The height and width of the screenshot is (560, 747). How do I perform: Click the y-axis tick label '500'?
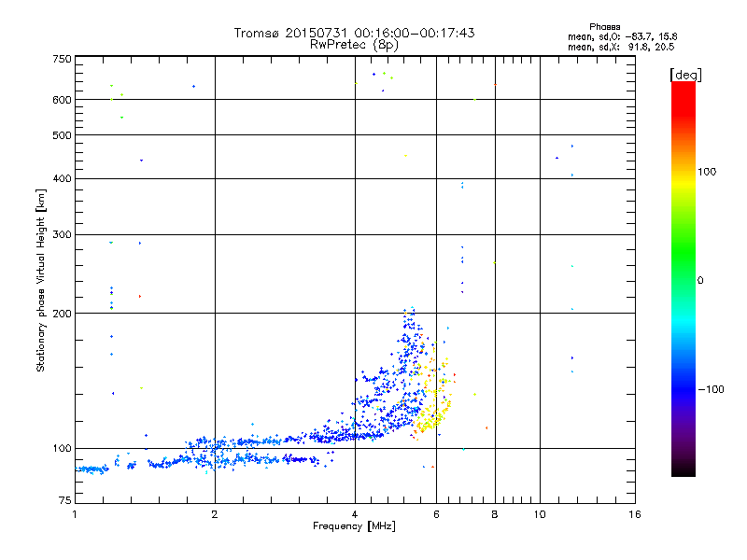click(62, 135)
